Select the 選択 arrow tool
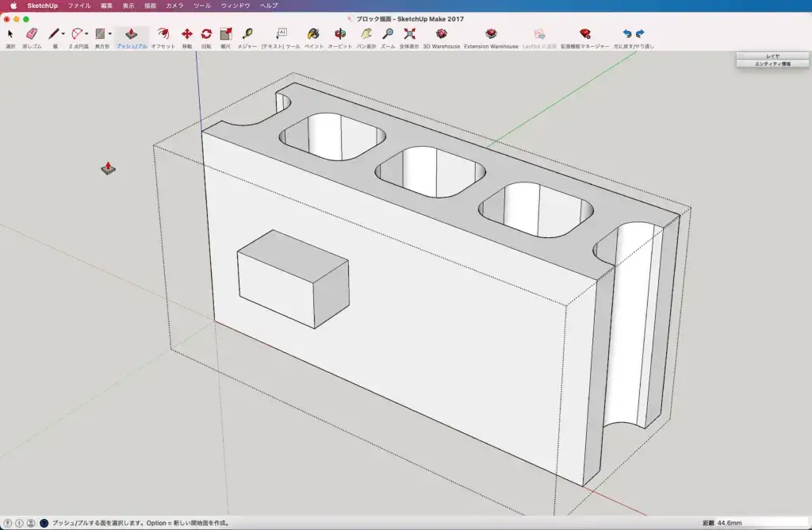This screenshot has height=530, width=812. (10, 34)
